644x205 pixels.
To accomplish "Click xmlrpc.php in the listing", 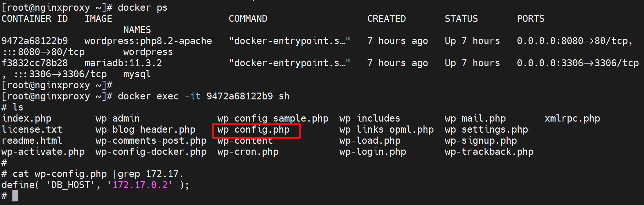I will [x=572, y=119].
